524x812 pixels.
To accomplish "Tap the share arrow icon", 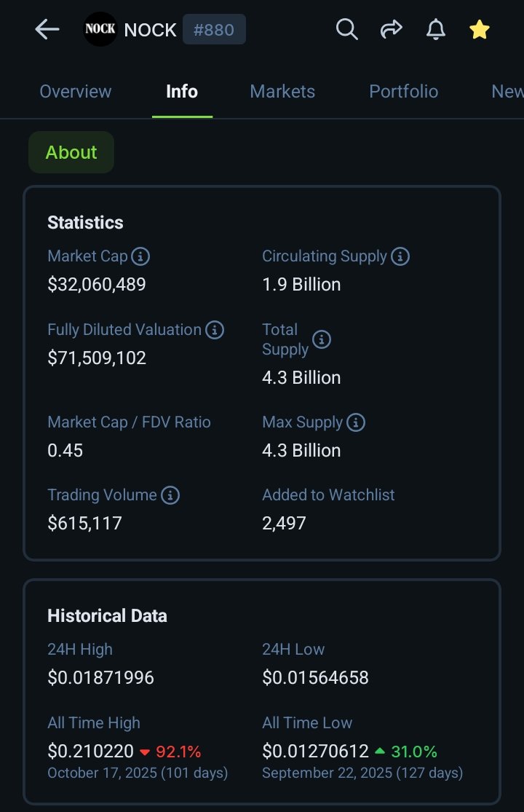I will pos(391,30).
